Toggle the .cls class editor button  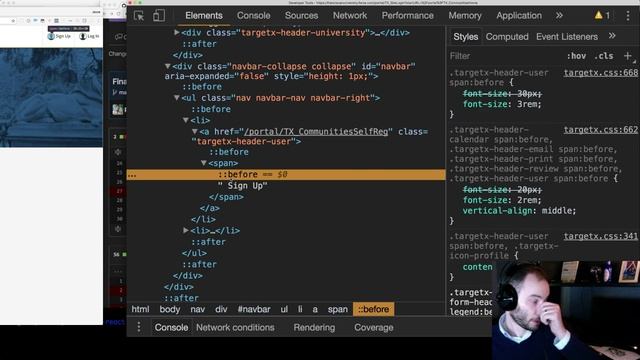(603, 56)
